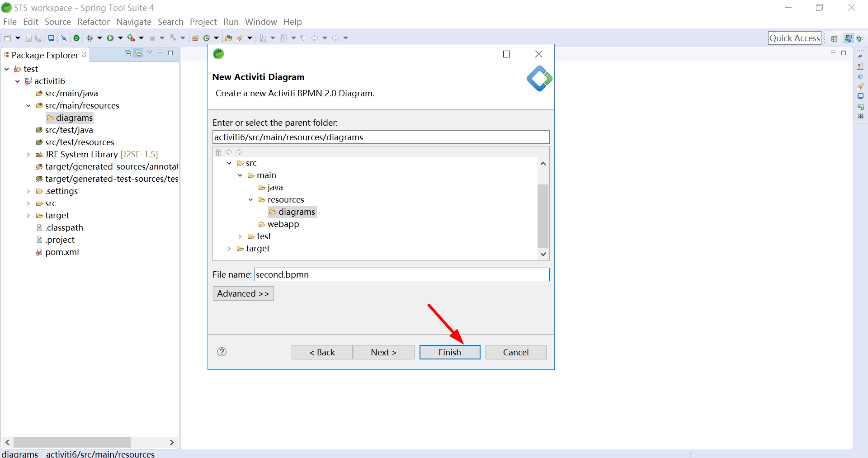
Task: Open the Navigate menu
Action: click(x=134, y=22)
